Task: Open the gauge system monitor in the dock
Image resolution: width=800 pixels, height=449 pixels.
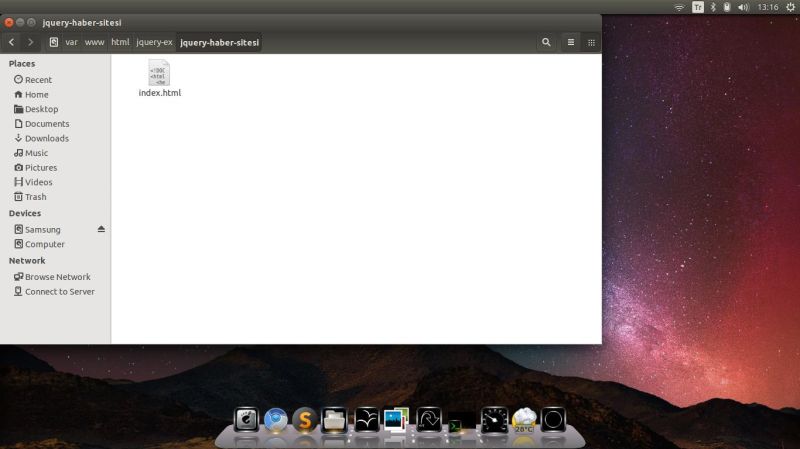Action: tap(494, 420)
